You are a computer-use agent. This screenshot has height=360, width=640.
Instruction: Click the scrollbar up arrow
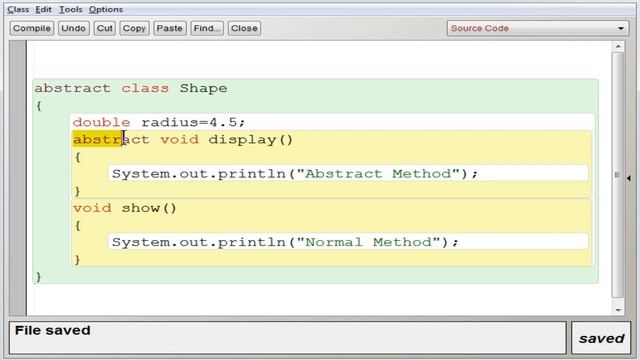(x=618, y=47)
